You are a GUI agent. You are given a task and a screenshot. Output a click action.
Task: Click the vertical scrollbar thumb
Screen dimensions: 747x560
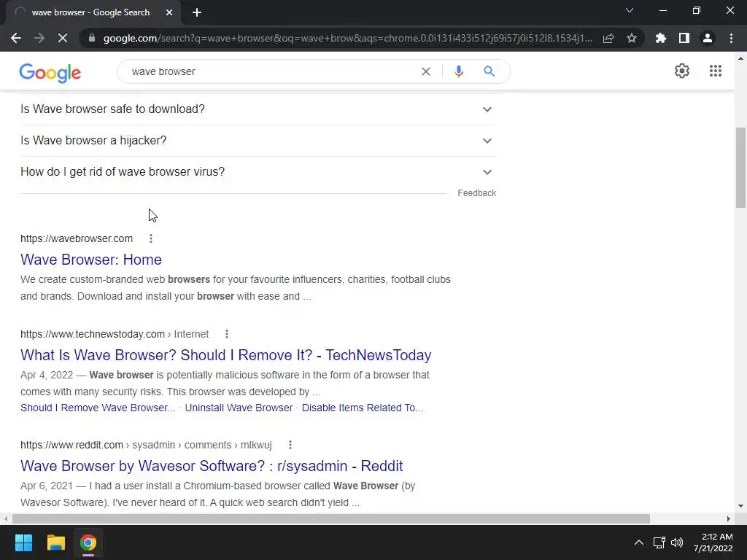coord(740,167)
